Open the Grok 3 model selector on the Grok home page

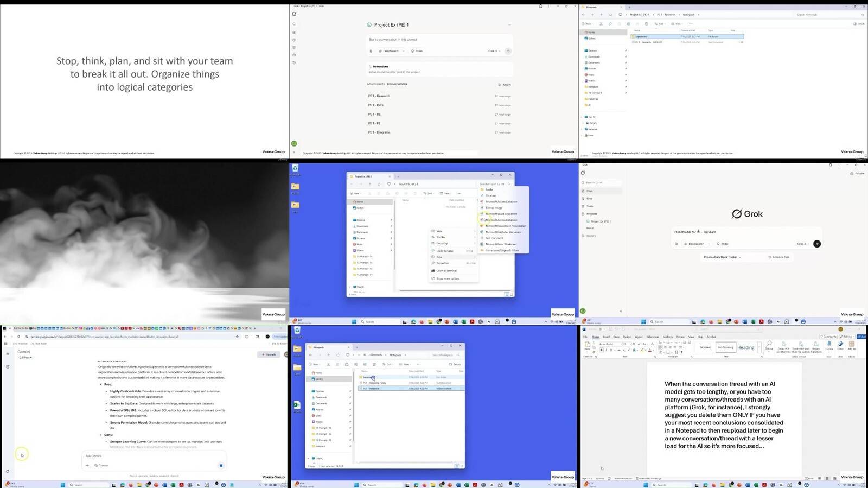[803, 244]
